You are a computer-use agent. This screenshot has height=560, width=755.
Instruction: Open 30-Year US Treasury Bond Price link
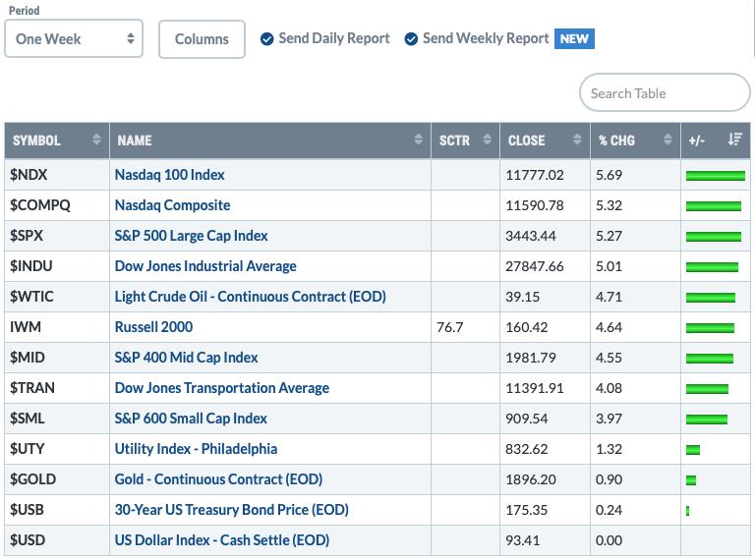pyautogui.click(x=232, y=510)
